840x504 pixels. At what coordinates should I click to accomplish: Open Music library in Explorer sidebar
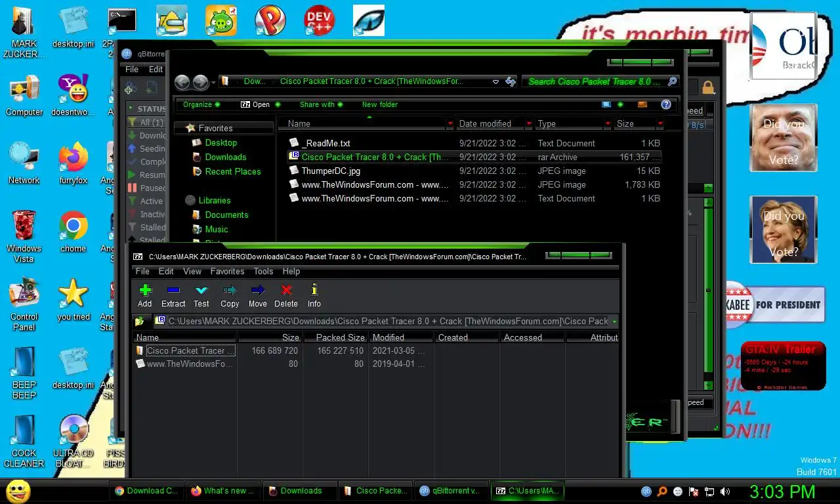pos(216,229)
